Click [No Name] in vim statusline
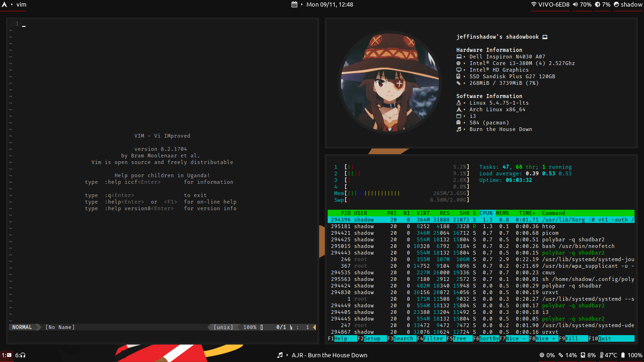Screen dimensions: 644x362 pos(60,327)
